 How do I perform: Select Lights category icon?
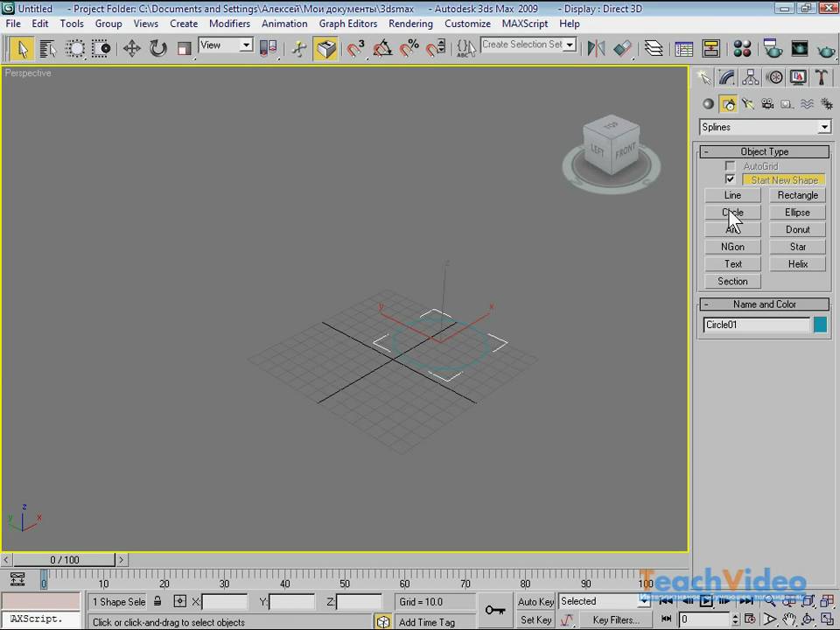[x=748, y=104]
